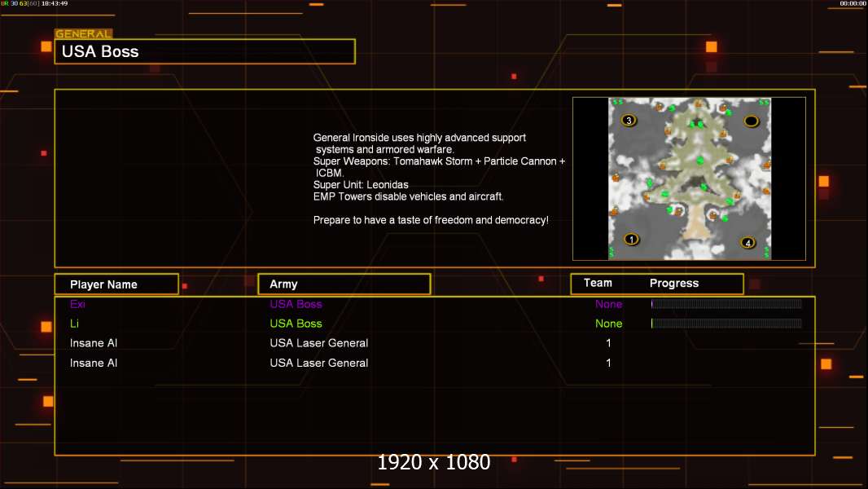
Task: Select the empty unnumbered start position marker
Action: (752, 121)
